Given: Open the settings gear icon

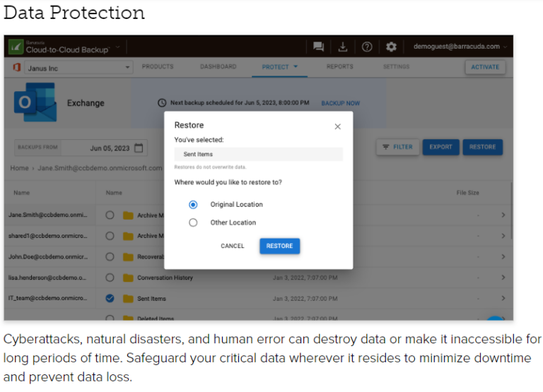Looking at the screenshot, I should (391, 47).
